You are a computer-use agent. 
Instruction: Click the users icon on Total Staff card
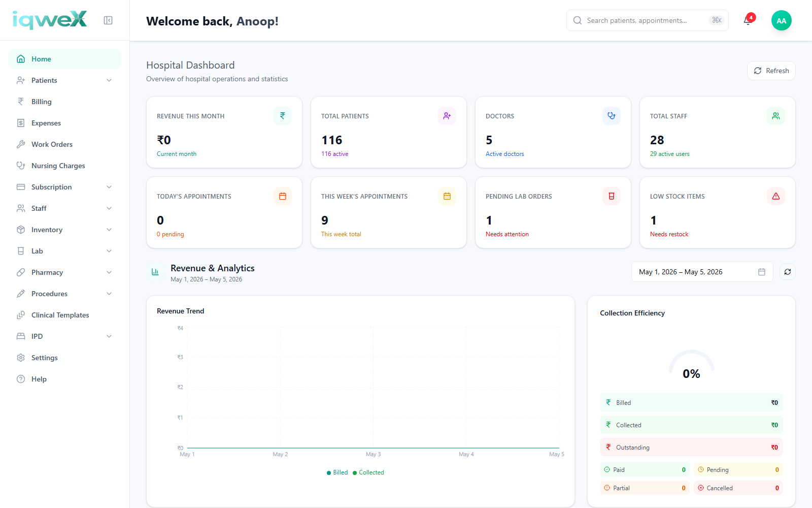(776, 116)
